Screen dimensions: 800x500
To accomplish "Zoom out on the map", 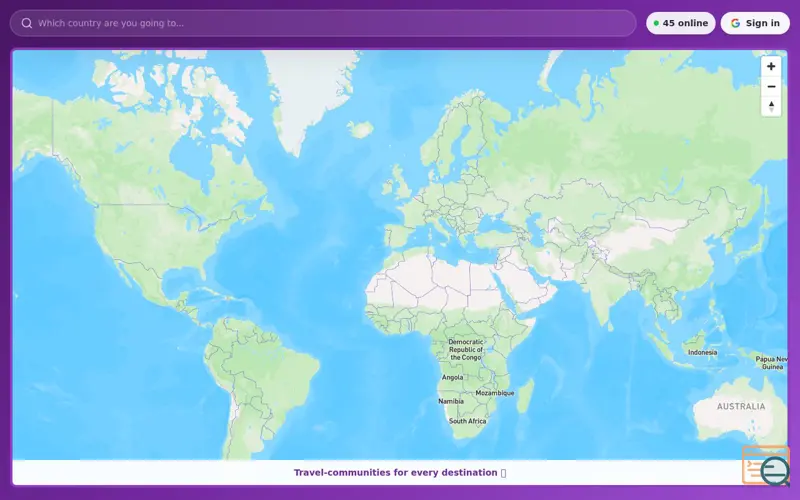I will click(771, 87).
